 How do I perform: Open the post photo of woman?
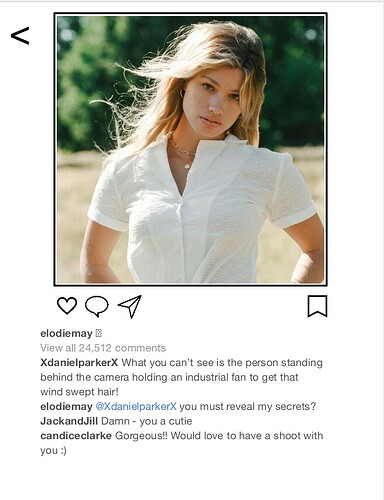coord(190,149)
